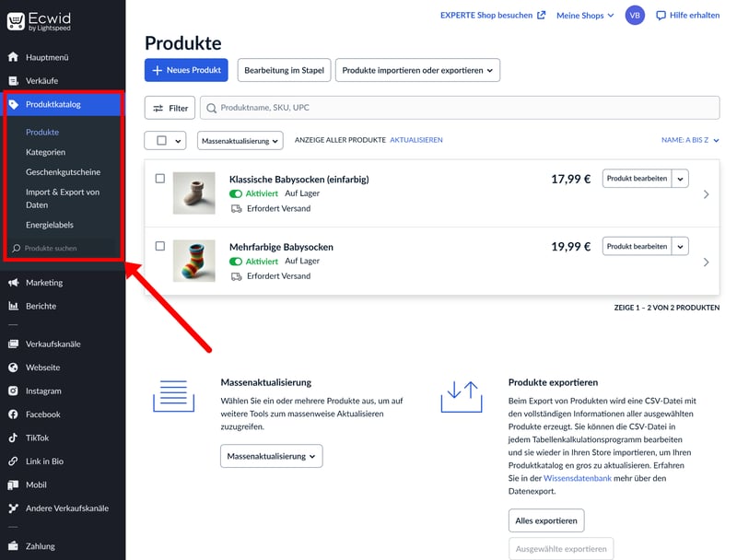Tick the select-all products checkbox
The width and height of the screenshot is (737, 560).
162,141
